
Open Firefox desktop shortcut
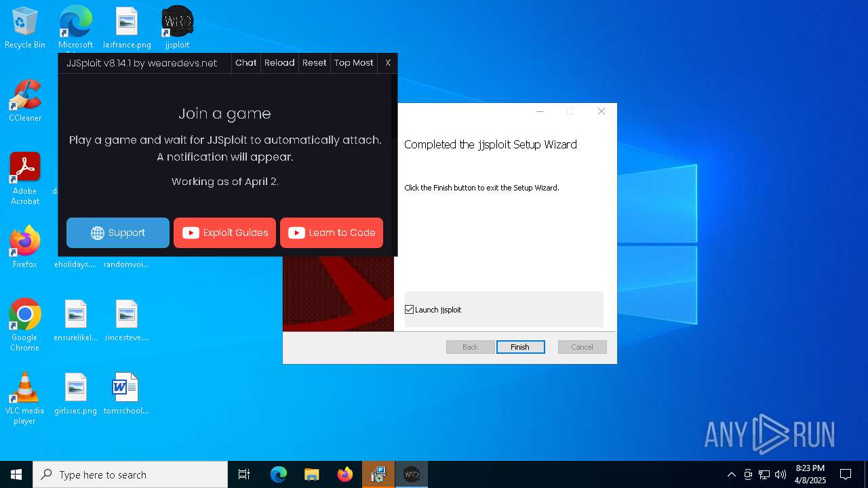pyautogui.click(x=25, y=247)
